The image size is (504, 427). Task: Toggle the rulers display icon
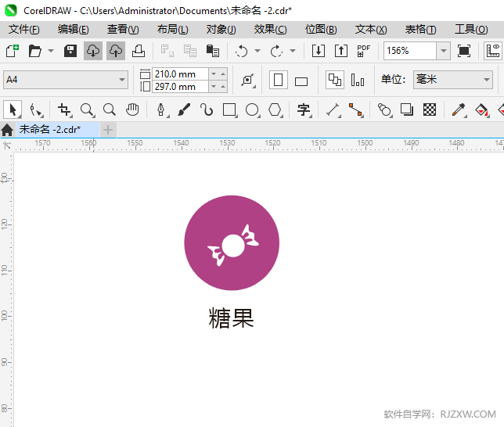coord(493,51)
